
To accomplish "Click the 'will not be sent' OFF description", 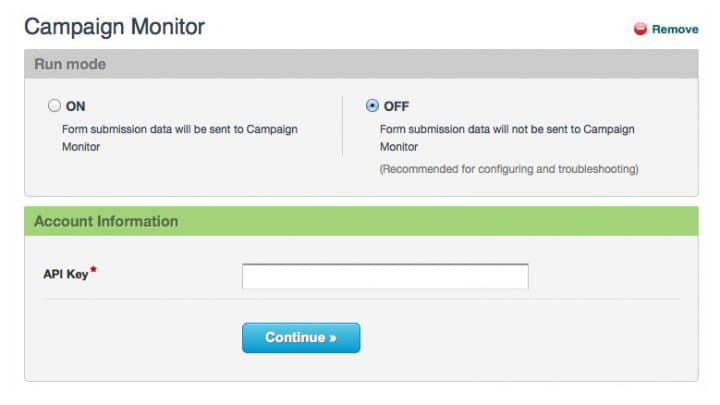I will (507, 138).
